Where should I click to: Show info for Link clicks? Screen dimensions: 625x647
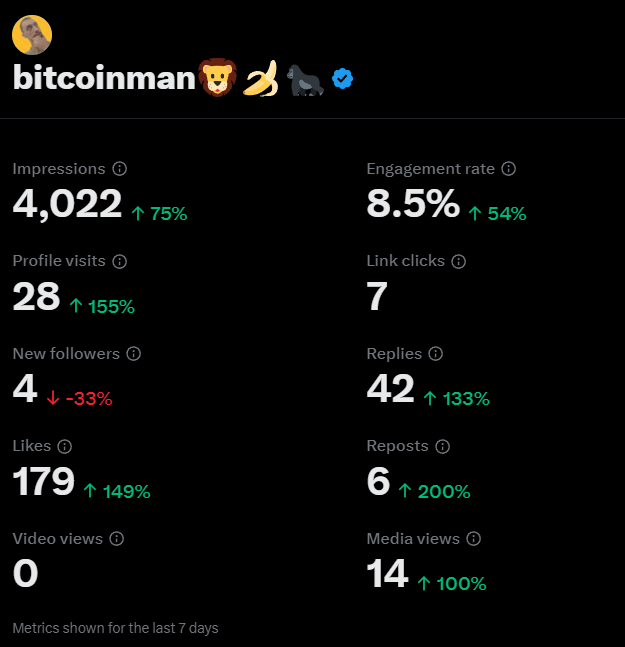[458, 261]
